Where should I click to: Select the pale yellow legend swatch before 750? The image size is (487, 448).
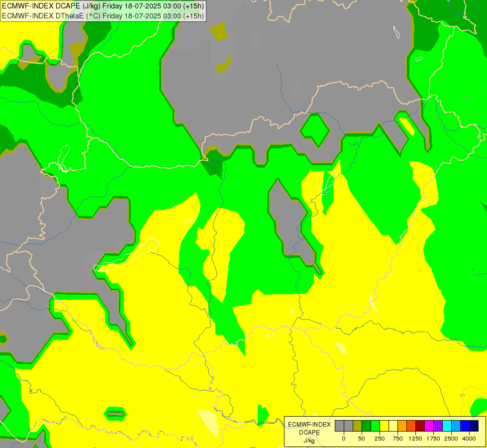point(393,426)
